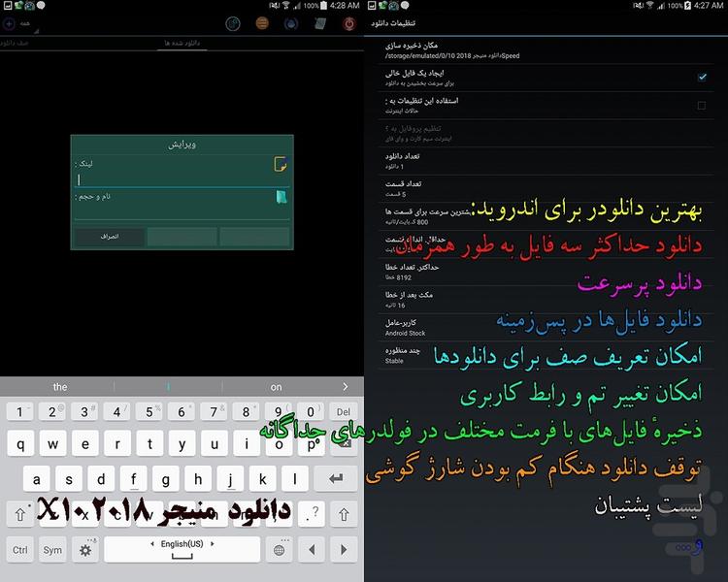Viewport: 728px width, 582px height.
Task: Tap the gray document toolbar icon
Action: (320, 23)
